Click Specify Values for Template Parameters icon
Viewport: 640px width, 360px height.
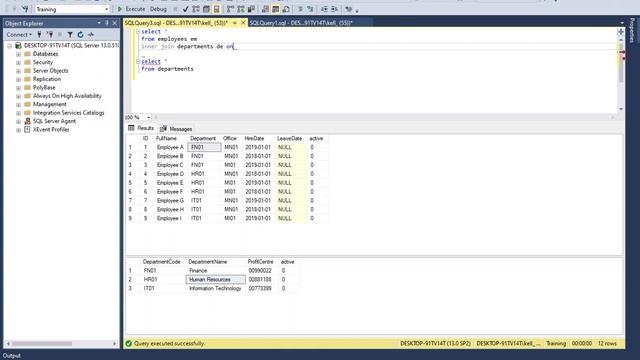point(349,9)
